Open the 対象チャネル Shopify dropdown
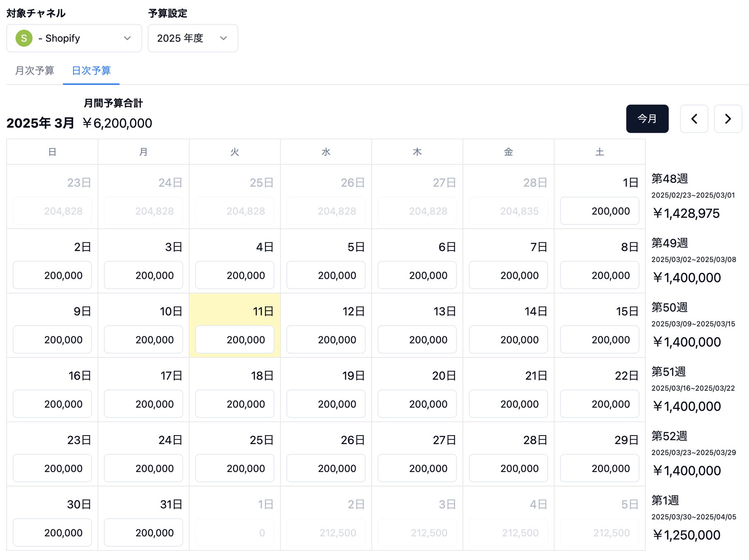749x560 pixels. [x=74, y=38]
